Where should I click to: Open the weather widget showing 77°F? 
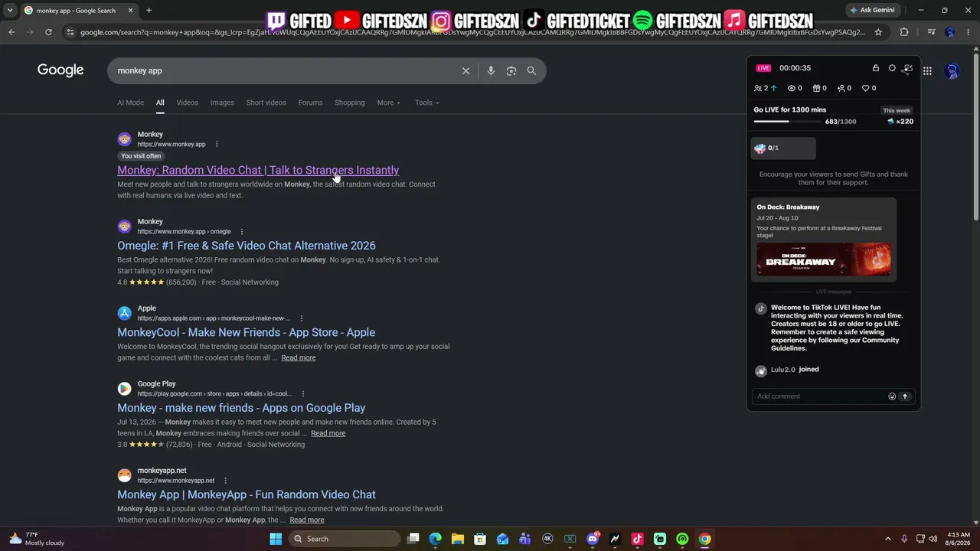(x=36, y=539)
